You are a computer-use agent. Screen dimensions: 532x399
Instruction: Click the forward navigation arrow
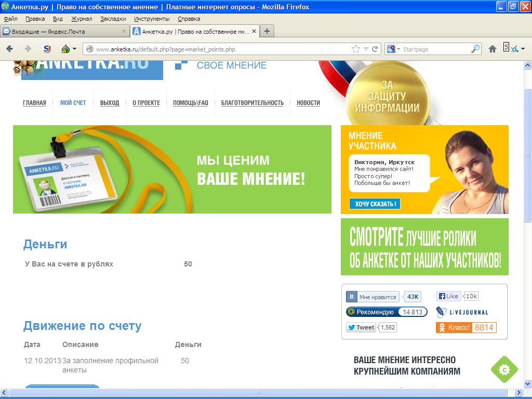(x=28, y=49)
